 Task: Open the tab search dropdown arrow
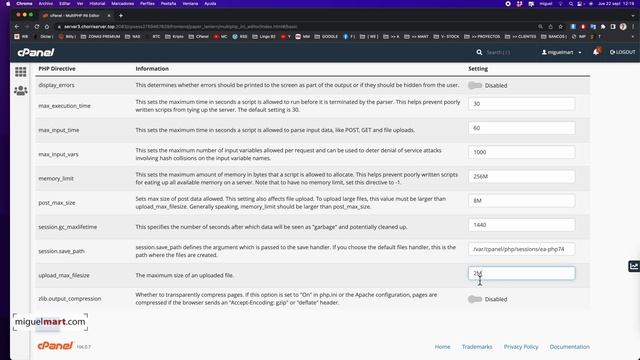click(633, 16)
